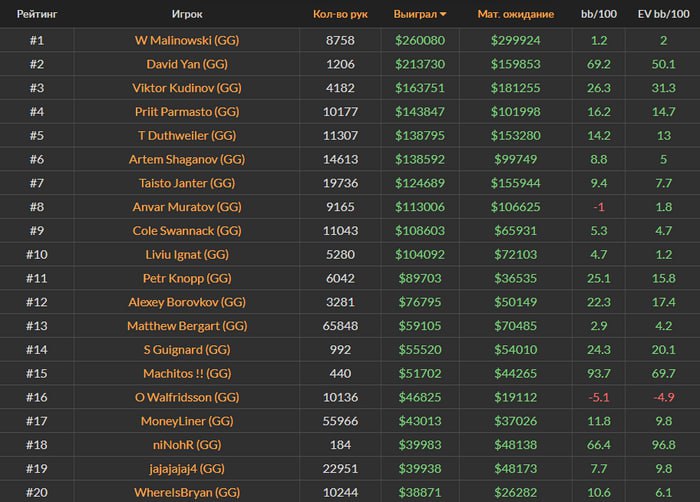Select Machitos !! (GG) player
700x502 pixels.
[187, 373]
